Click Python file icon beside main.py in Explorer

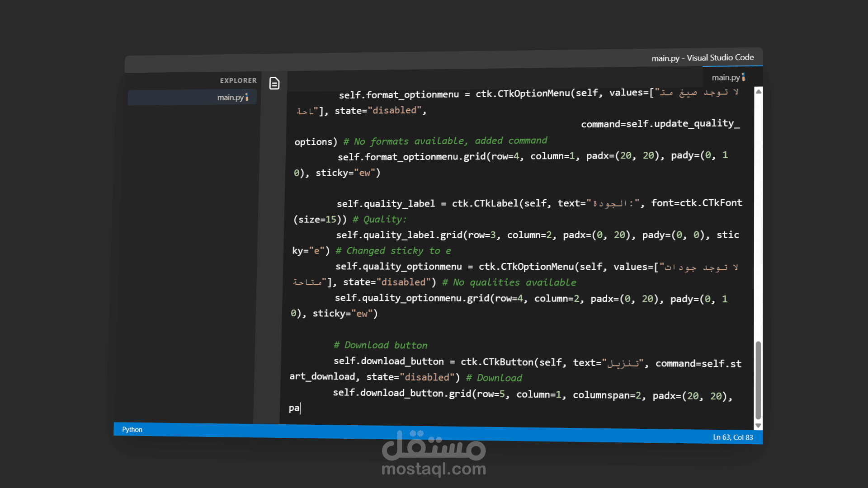pos(247,97)
